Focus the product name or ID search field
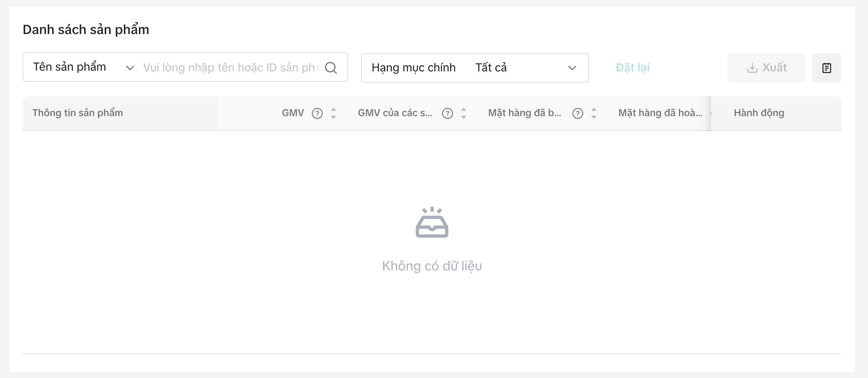Image resolution: width=868 pixels, height=378 pixels. tap(229, 68)
